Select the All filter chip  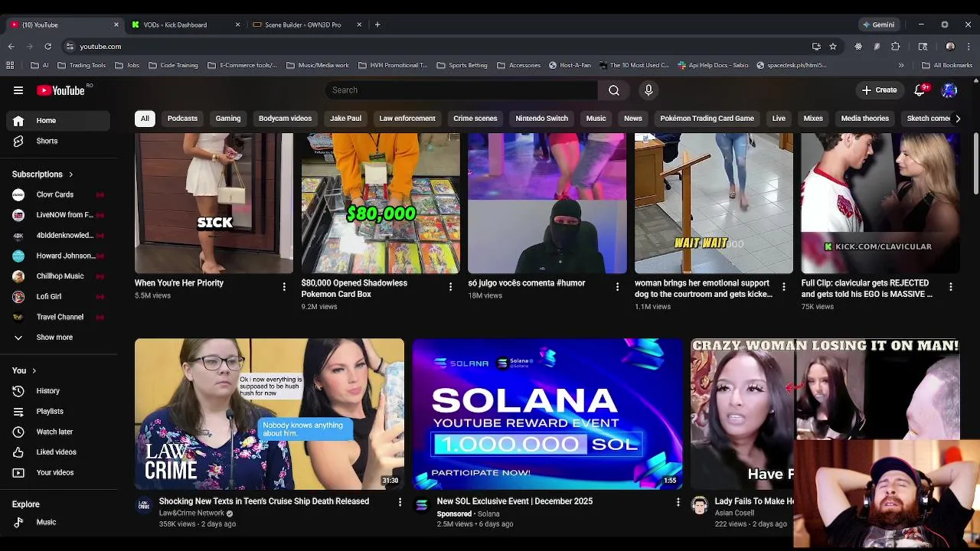[x=145, y=119]
